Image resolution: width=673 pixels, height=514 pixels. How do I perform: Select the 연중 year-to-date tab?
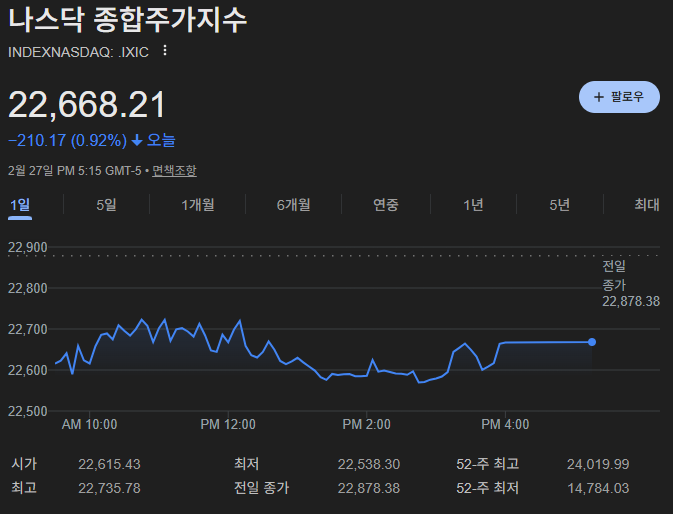coord(386,205)
